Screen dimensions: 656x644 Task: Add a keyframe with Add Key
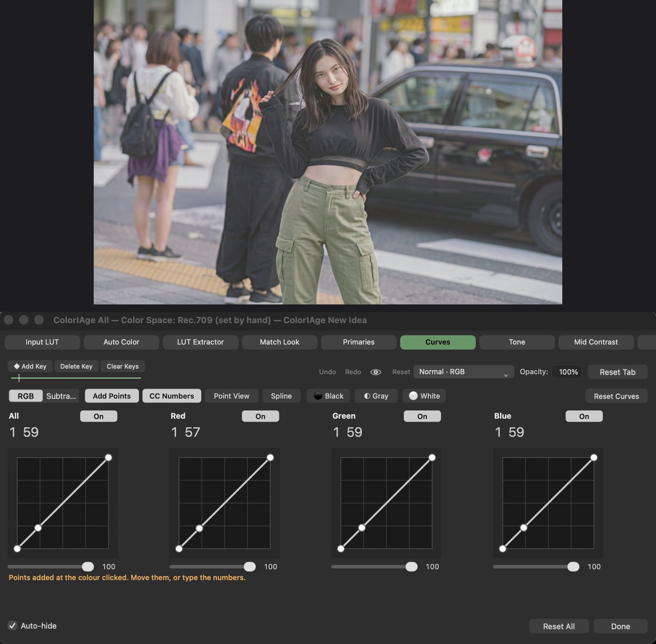[x=30, y=366]
